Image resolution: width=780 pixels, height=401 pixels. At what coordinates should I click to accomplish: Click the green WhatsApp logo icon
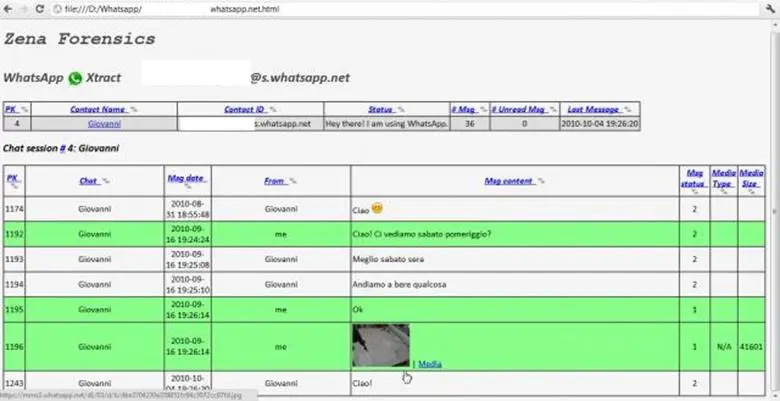coord(74,76)
